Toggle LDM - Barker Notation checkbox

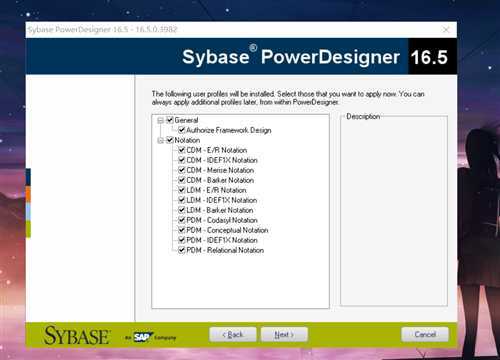point(182,210)
